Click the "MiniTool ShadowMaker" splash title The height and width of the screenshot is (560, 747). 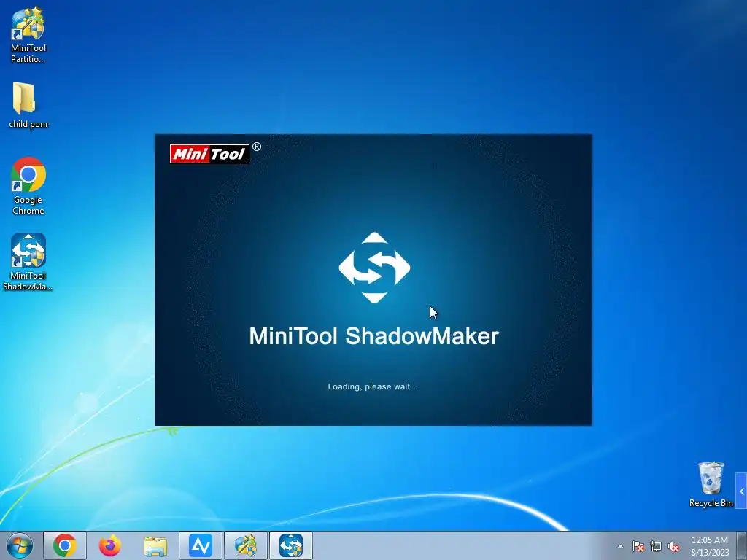coord(374,336)
